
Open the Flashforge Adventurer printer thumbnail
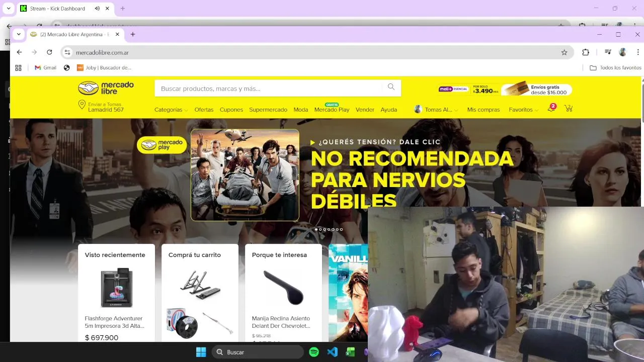tap(116, 287)
